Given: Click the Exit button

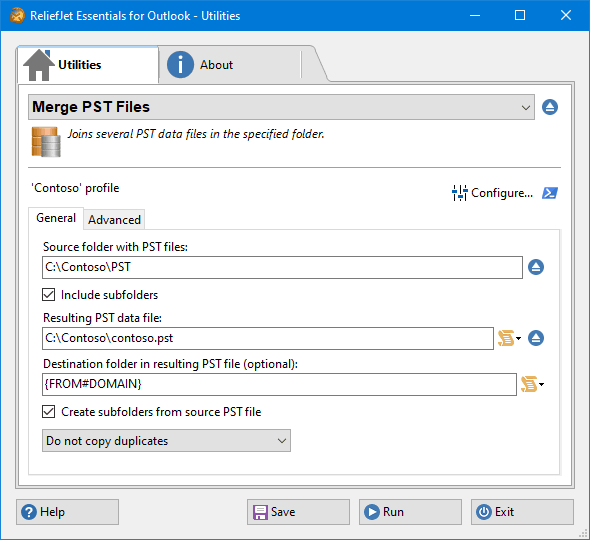Looking at the screenshot, I should [x=522, y=512].
